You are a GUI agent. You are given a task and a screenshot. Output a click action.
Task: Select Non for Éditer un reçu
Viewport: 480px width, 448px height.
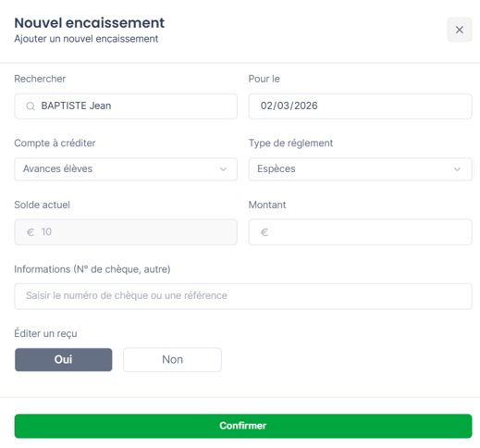[x=172, y=359]
